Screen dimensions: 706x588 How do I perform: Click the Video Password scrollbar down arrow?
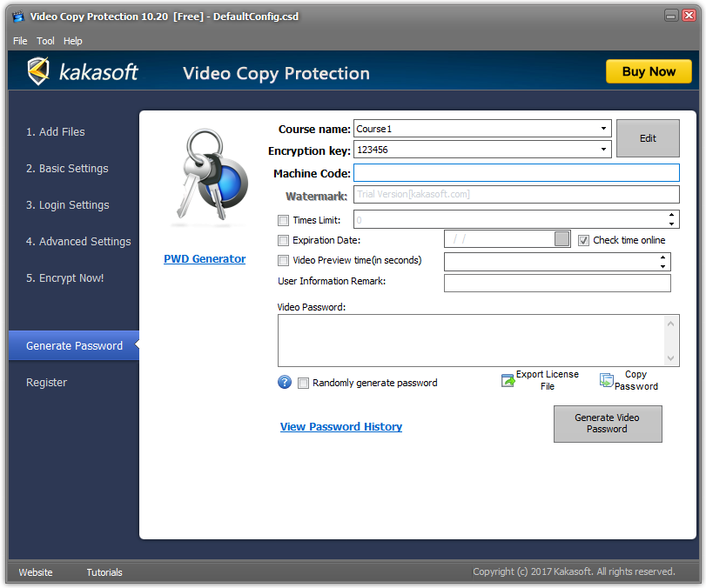(x=670, y=358)
